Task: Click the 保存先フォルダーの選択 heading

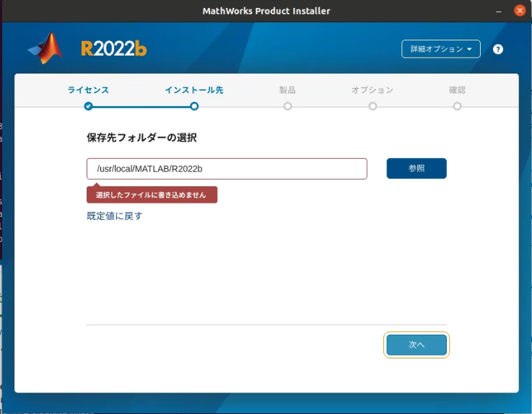Action: coord(141,138)
